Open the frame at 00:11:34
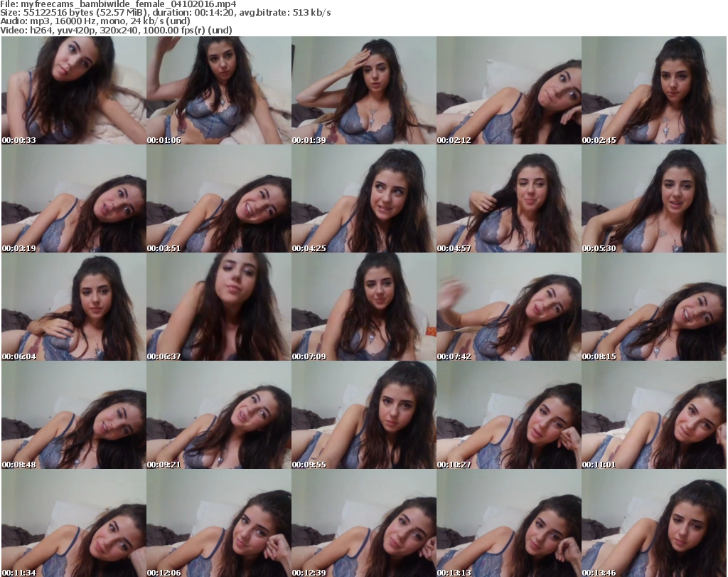The width and height of the screenshot is (728, 577). point(73,524)
